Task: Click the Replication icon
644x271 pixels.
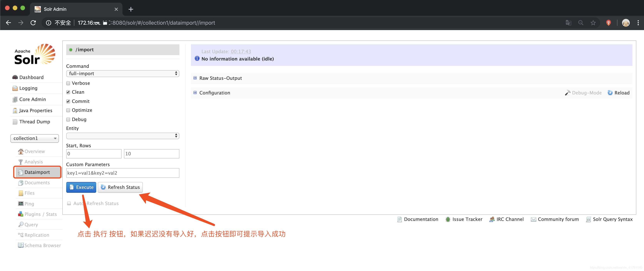Action: click(21, 235)
